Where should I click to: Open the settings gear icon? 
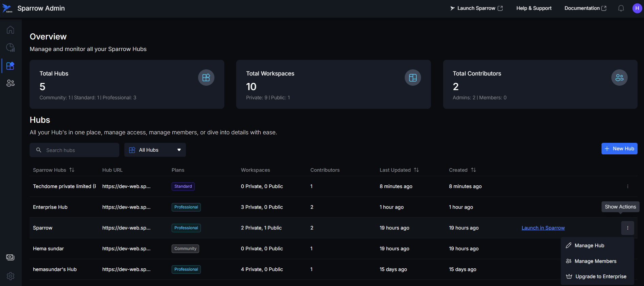tap(10, 276)
